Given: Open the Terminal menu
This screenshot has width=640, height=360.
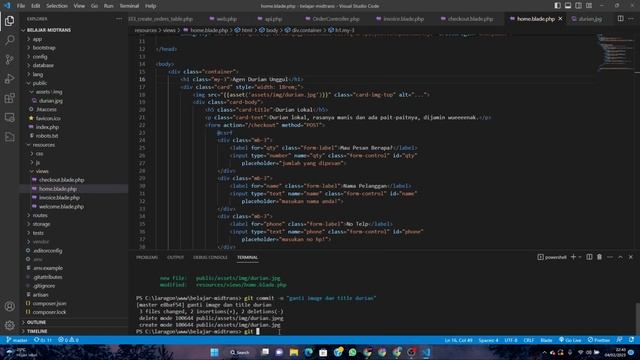Looking at the screenshot, I should pos(129,6).
